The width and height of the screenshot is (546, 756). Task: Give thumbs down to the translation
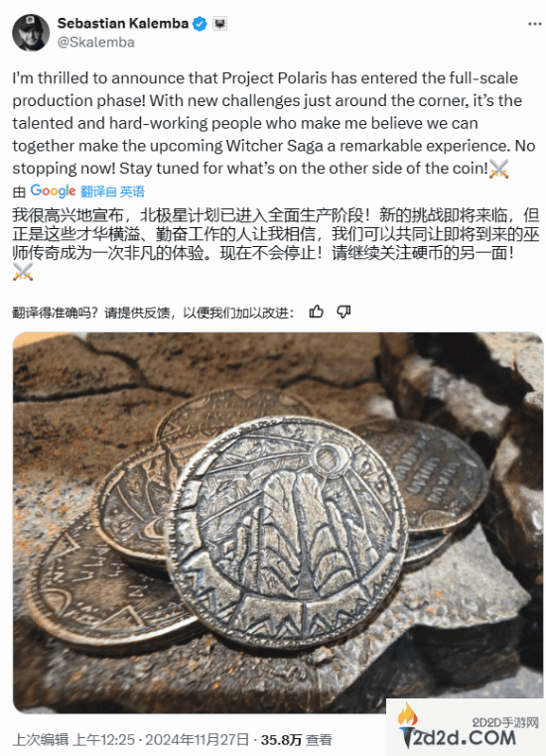point(342,312)
